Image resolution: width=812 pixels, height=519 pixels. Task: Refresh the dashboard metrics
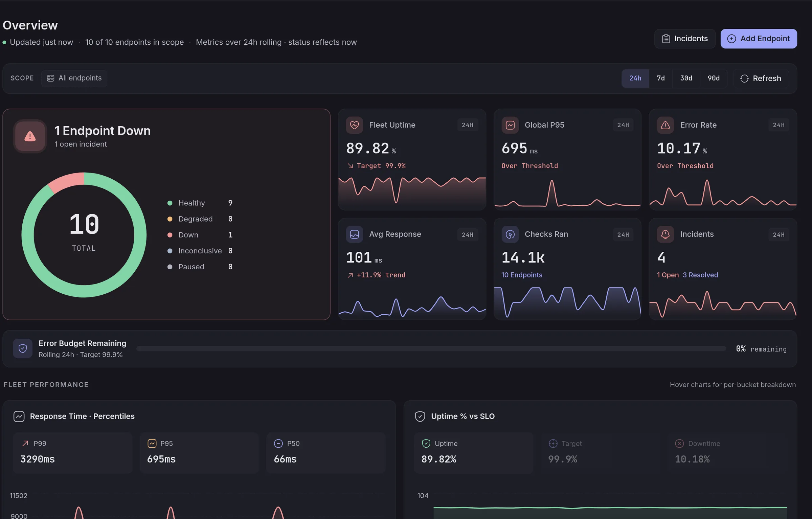[x=761, y=79]
